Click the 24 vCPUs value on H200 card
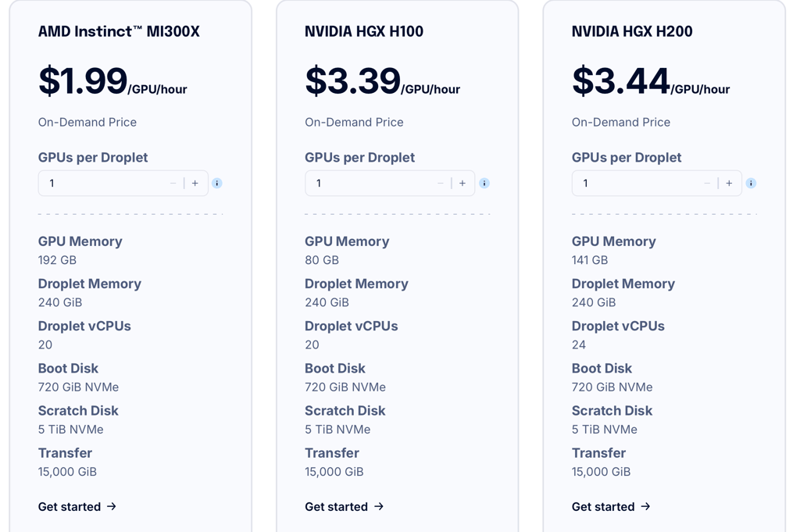Screen dimensions: 800x532 click(579, 345)
